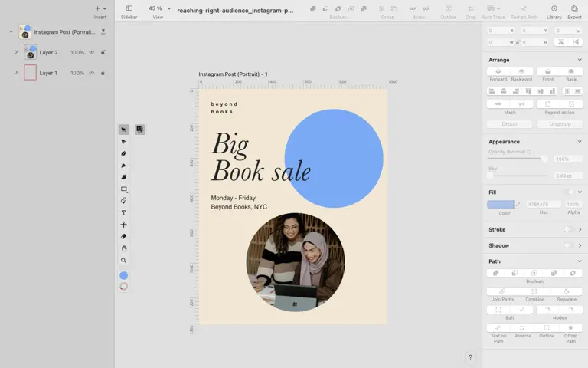Collapse the Appearance section
Screen dimensions: 588x368
580,142
